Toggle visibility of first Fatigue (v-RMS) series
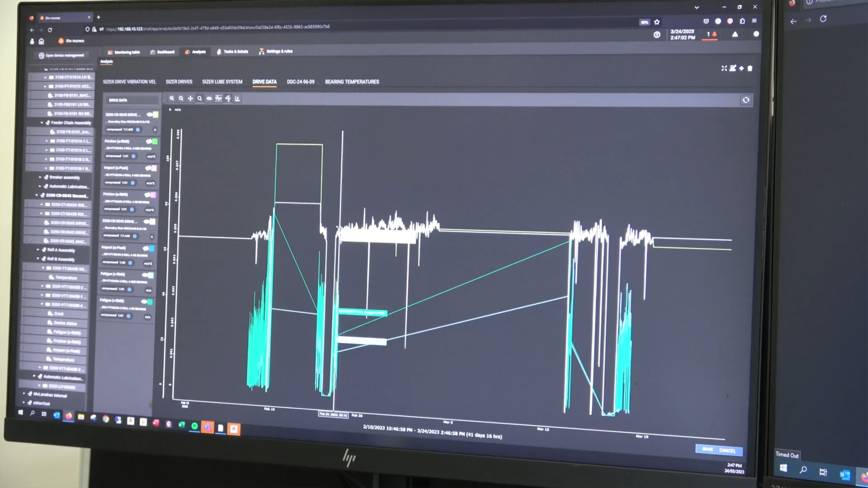This screenshot has height=488, width=868. click(x=145, y=275)
